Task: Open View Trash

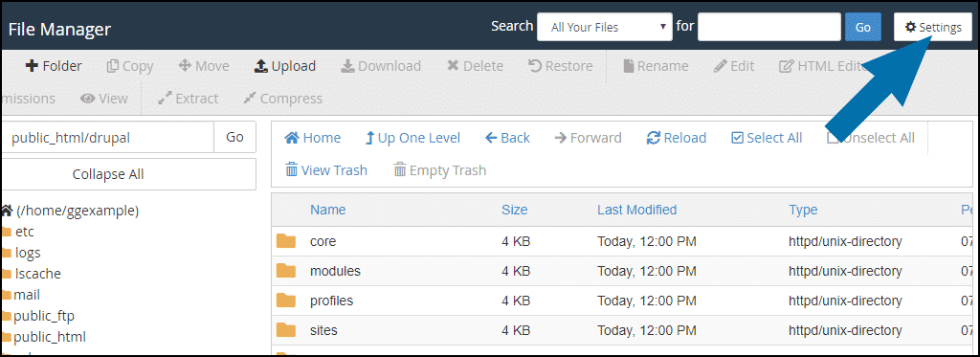Action: (x=325, y=170)
